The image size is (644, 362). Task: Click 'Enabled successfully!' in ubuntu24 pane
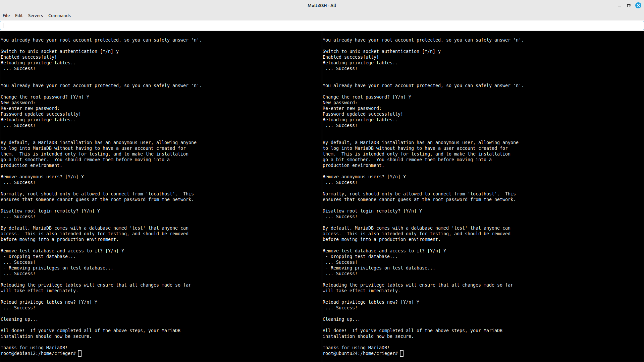tap(351, 57)
